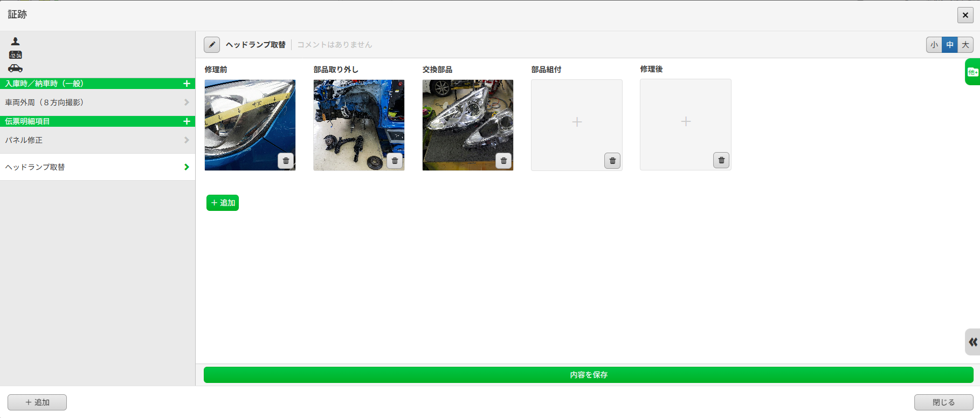The image size is (980, 418).
Task: Open the 部品取り外し photo thumbnail
Action: click(359, 125)
